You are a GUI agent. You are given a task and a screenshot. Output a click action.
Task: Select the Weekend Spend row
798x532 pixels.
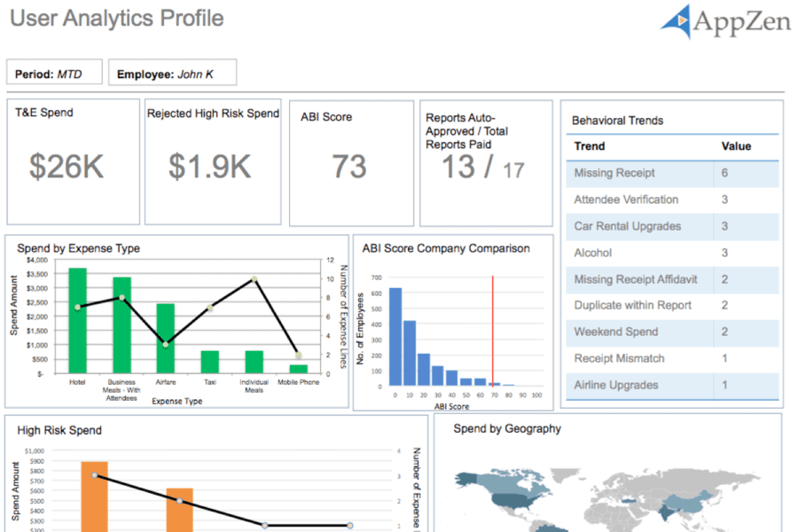coord(672,332)
